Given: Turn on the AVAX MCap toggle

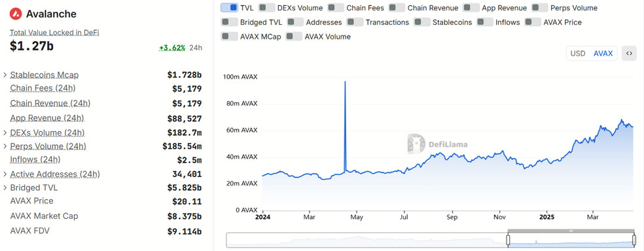Looking at the screenshot, I should (229, 37).
